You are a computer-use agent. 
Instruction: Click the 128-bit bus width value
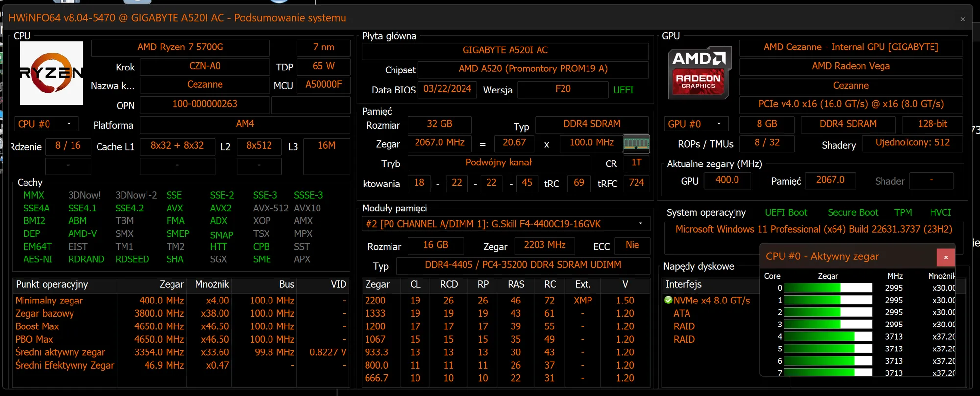click(x=932, y=124)
